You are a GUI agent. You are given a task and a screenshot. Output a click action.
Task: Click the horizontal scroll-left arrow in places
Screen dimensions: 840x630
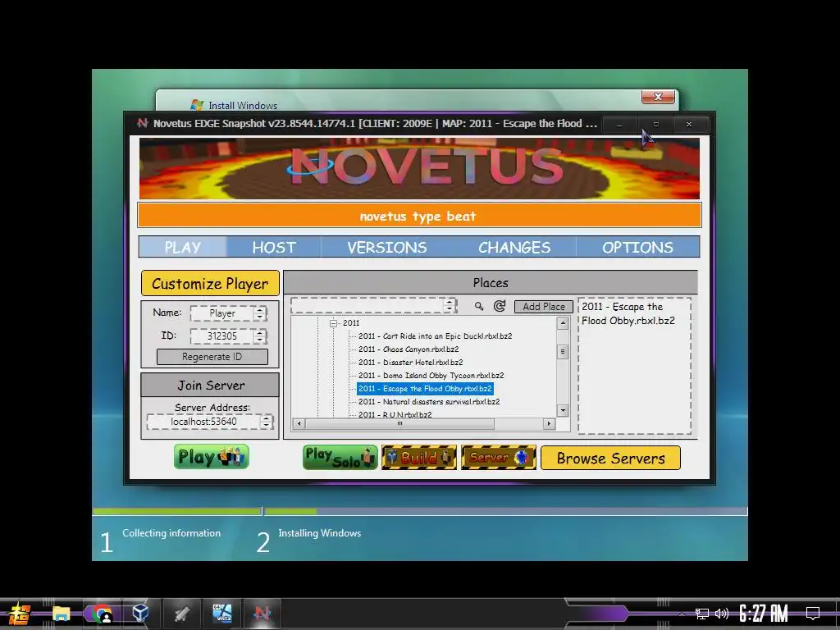pos(299,424)
